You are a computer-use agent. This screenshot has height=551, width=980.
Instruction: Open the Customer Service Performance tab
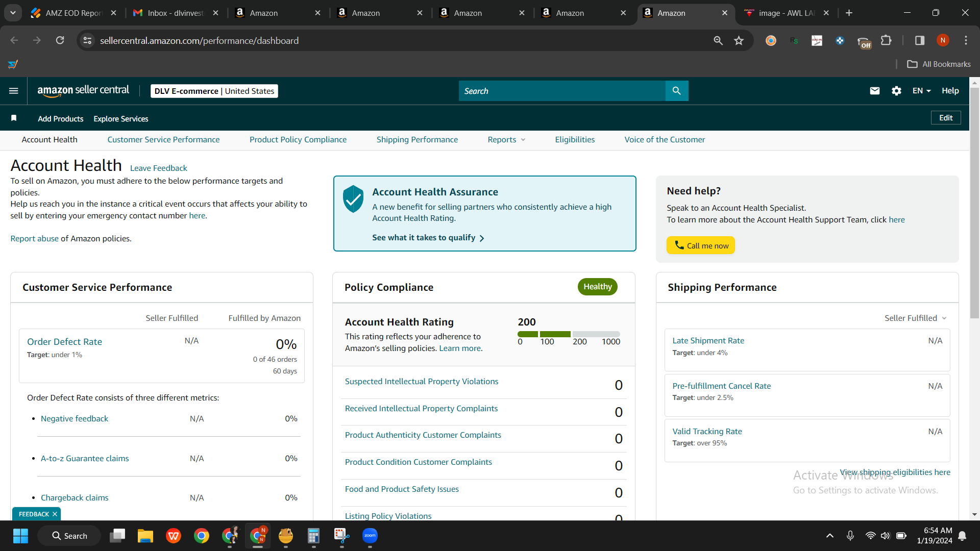163,140
